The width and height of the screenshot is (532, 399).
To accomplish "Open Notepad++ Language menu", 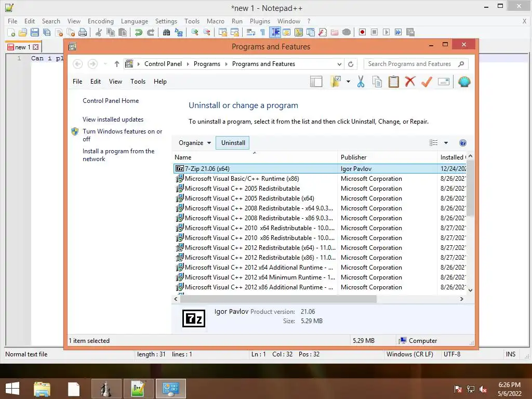I will coord(135,21).
